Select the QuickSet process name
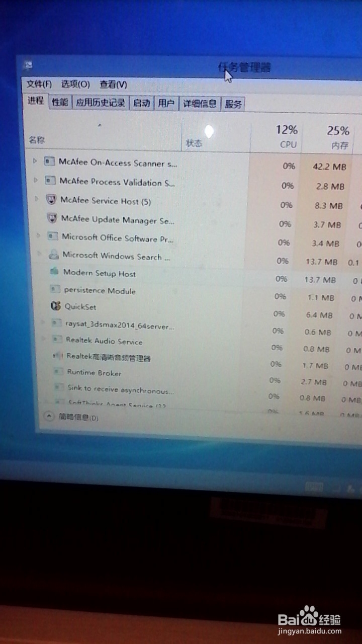Viewport: 362px width, 644px height. coord(80,306)
